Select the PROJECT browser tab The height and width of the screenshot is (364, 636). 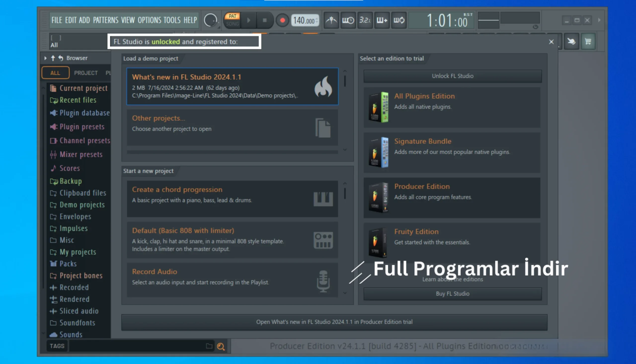point(86,73)
